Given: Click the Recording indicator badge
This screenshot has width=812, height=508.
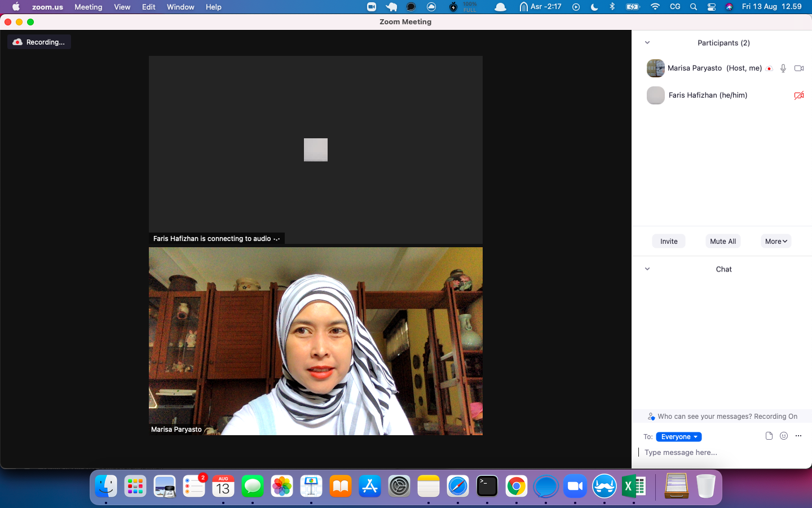Looking at the screenshot, I should (x=39, y=42).
